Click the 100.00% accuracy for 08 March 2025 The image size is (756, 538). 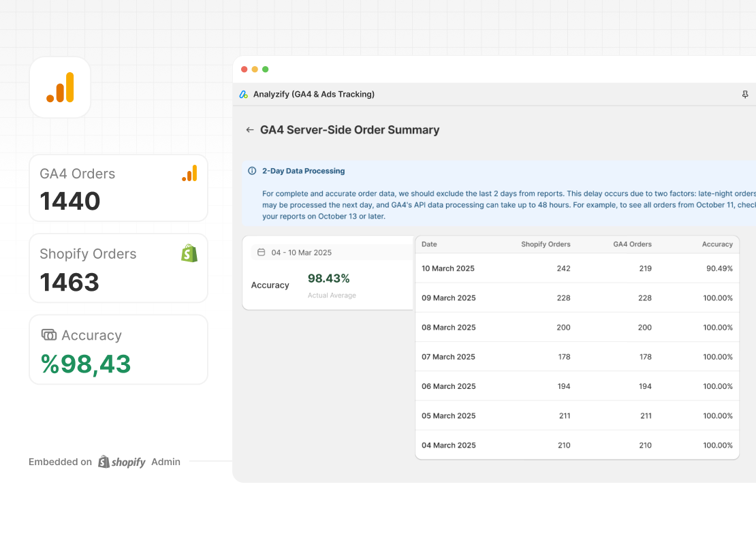coord(718,328)
